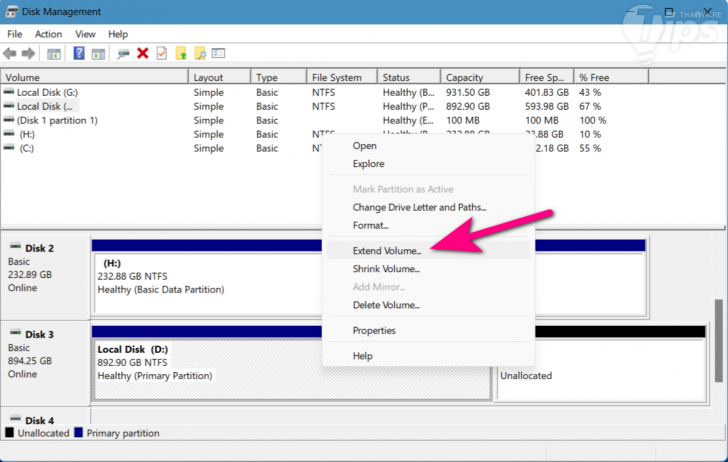The width and height of the screenshot is (728, 462).
Task: Select the (H:) 232.88 GB NTFS partition block
Action: tap(208, 284)
